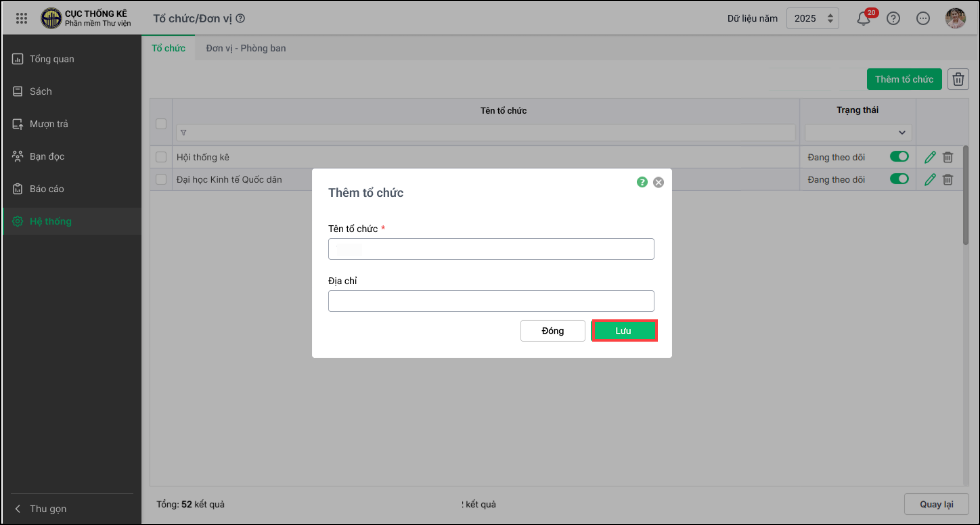Open the more options ellipsis icon
The width and height of the screenshot is (980, 525).
(923, 19)
